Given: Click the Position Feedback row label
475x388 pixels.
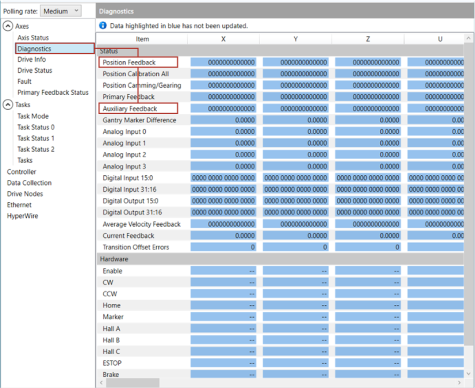Looking at the screenshot, I should [x=129, y=62].
